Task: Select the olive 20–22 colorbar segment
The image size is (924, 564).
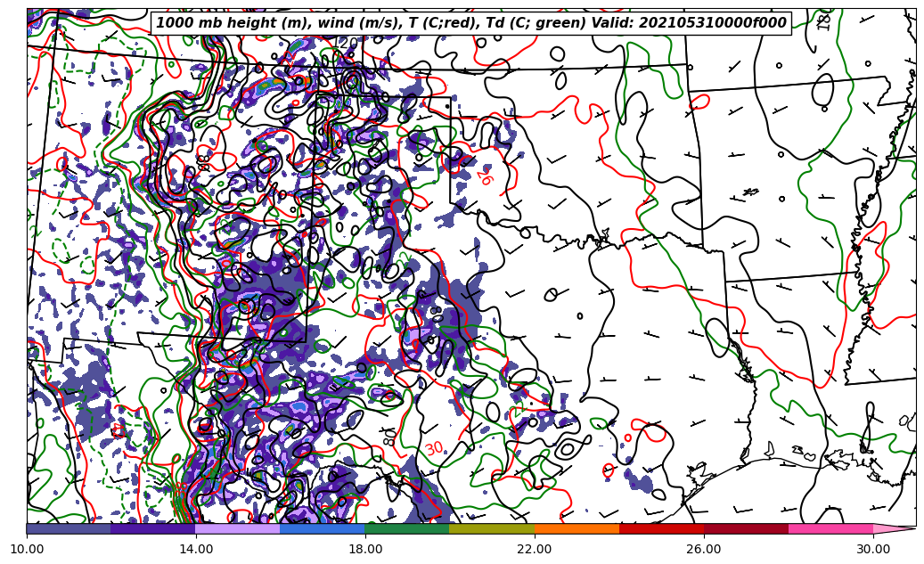Action: 492,528
